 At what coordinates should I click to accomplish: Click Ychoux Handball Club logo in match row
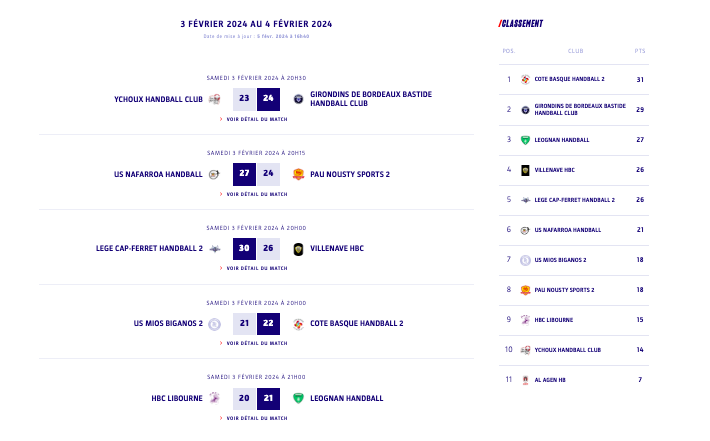pos(215,99)
